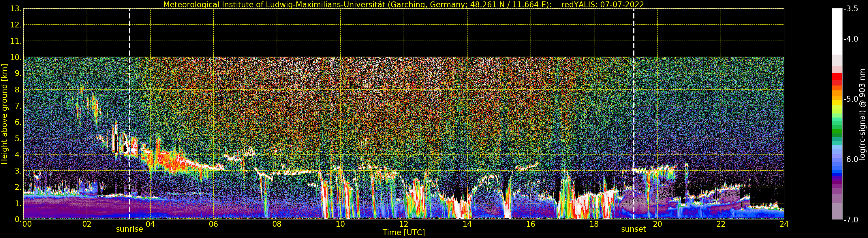Click the time axis tick label 18
868x238 pixels.
594,224
